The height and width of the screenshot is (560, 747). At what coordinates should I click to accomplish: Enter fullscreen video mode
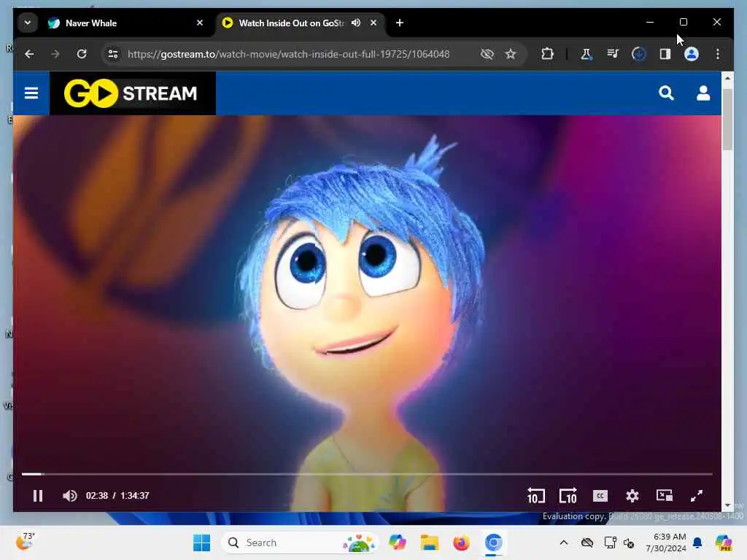697,496
